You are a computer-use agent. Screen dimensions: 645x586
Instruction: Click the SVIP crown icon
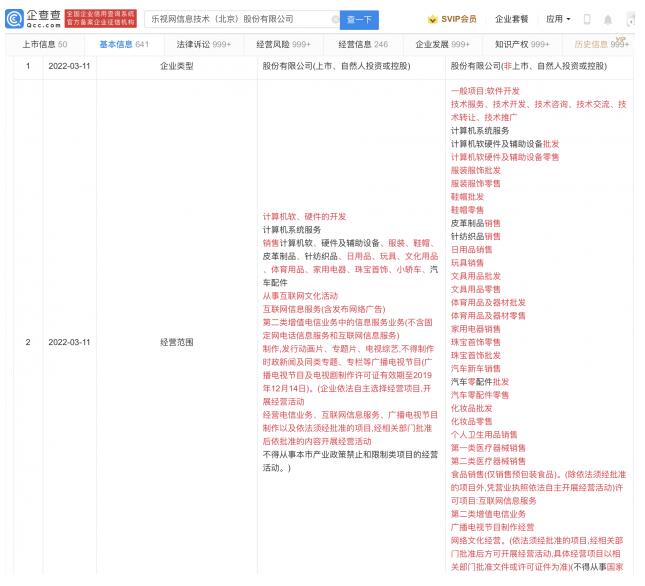pos(432,19)
